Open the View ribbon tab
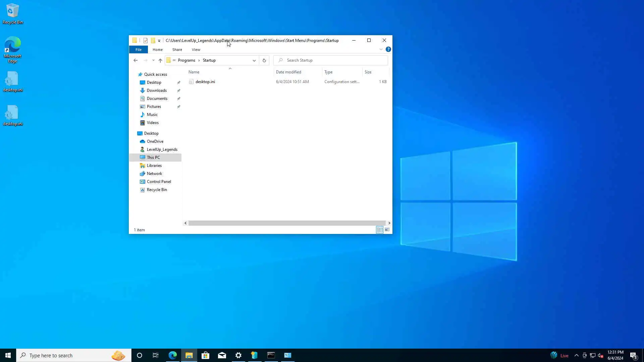The height and width of the screenshot is (362, 644). point(196,50)
